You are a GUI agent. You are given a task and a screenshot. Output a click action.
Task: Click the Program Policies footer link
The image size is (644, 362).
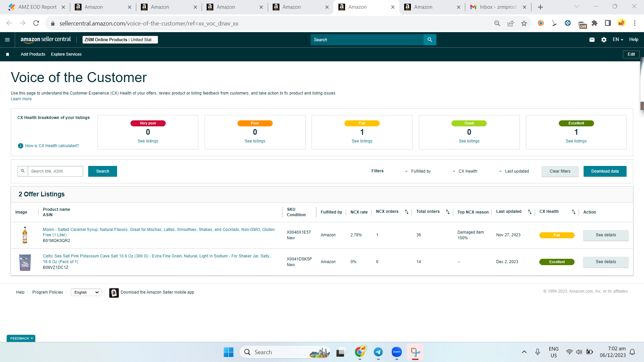(x=48, y=292)
